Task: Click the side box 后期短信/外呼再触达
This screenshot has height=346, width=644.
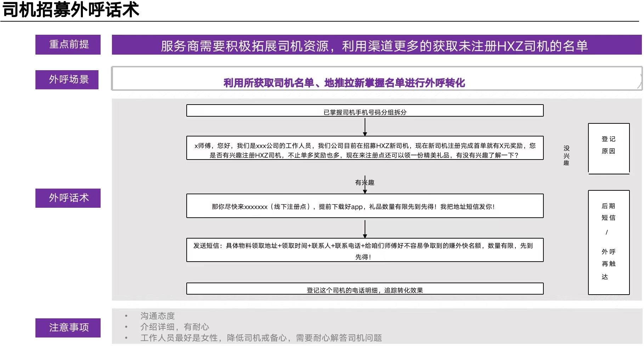Action: click(609, 242)
